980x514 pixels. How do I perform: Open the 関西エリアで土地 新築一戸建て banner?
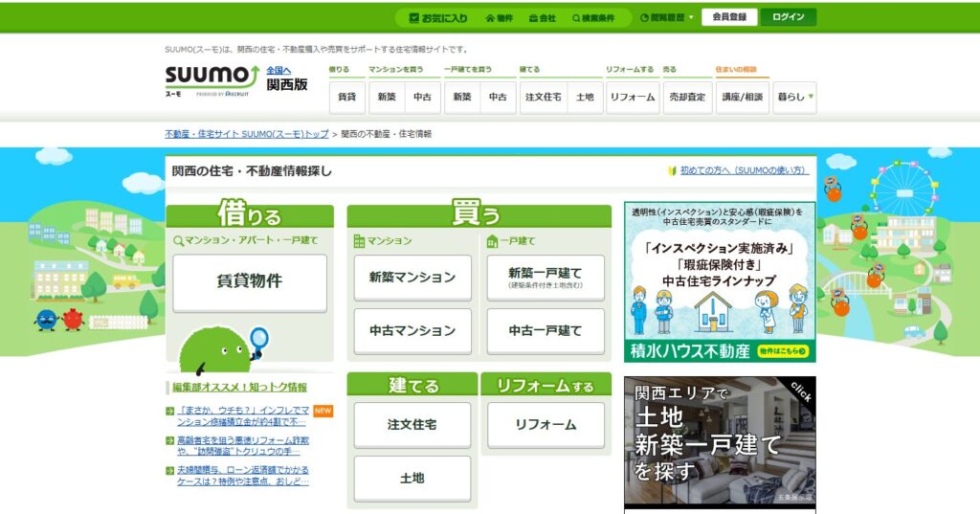point(720,441)
